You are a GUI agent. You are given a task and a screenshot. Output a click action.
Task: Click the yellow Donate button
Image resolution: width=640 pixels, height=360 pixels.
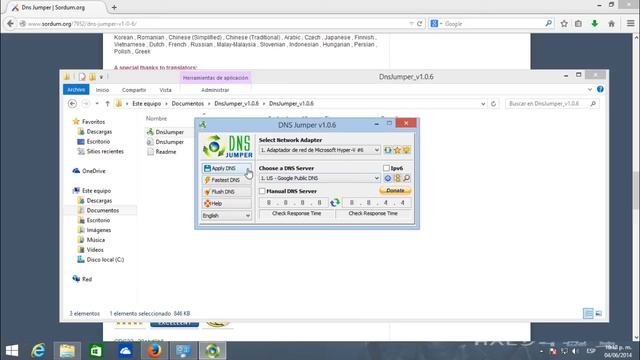pos(395,191)
